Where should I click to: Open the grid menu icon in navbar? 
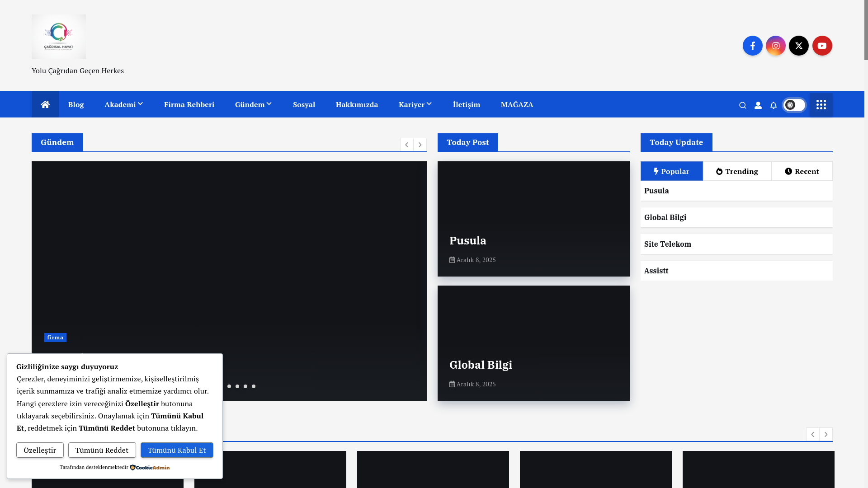tap(821, 105)
